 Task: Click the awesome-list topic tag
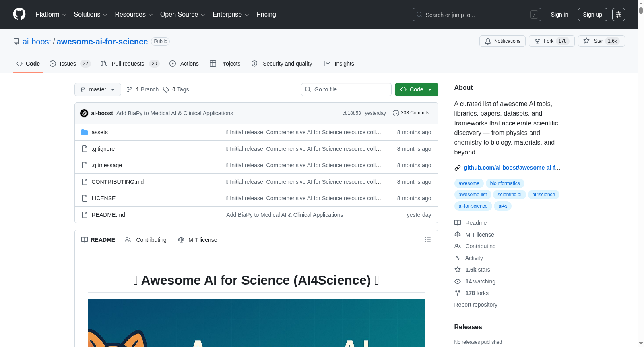coord(473,195)
